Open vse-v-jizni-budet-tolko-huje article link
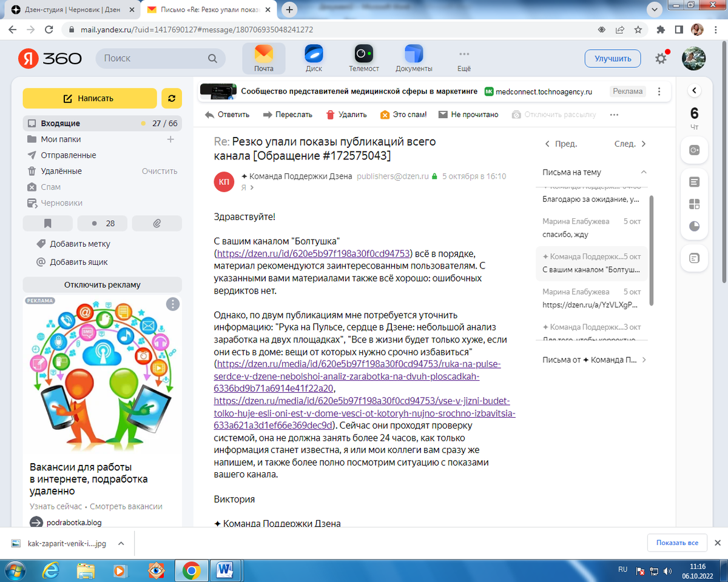The width and height of the screenshot is (728, 582). pyautogui.click(x=365, y=413)
